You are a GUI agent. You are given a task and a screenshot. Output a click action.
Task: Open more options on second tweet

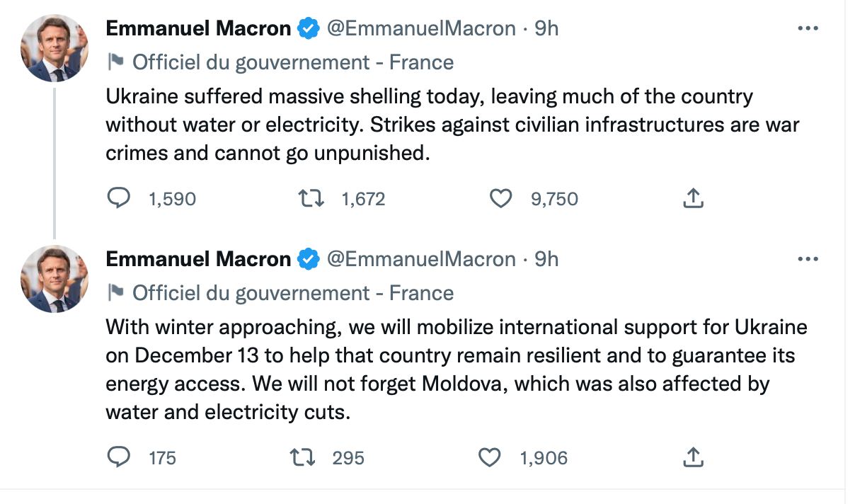pyautogui.click(x=808, y=259)
